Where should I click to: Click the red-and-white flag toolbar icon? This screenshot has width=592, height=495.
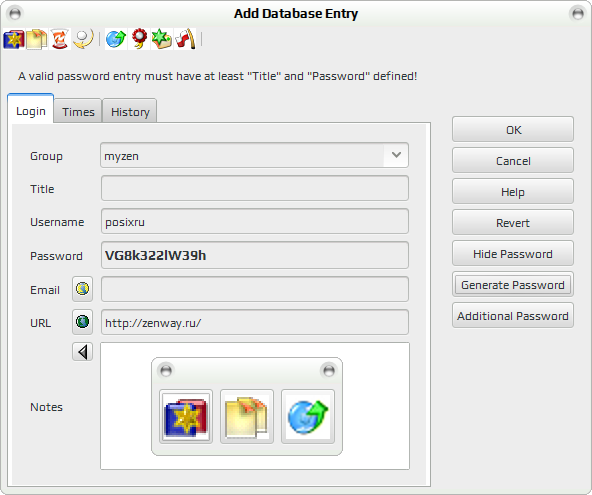point(185,39)
